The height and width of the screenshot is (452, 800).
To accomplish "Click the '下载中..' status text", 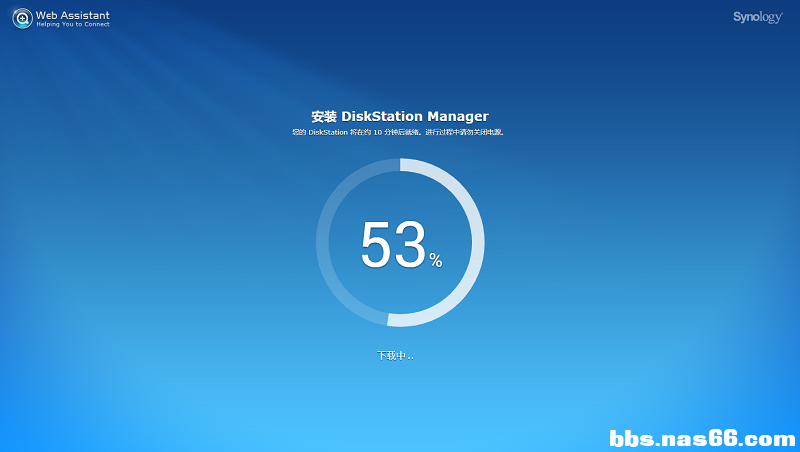I will point(395,356).
